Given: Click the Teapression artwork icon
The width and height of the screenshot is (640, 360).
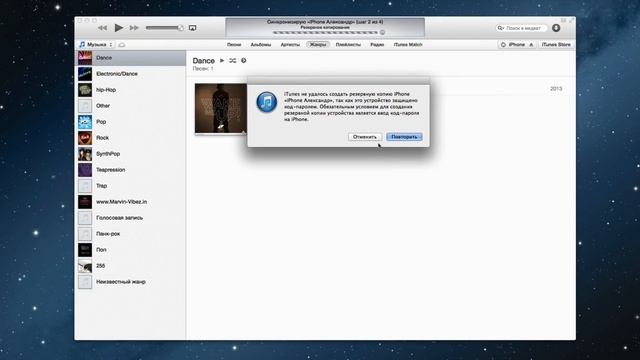Looking at the screenshot, I should (85, 170).
